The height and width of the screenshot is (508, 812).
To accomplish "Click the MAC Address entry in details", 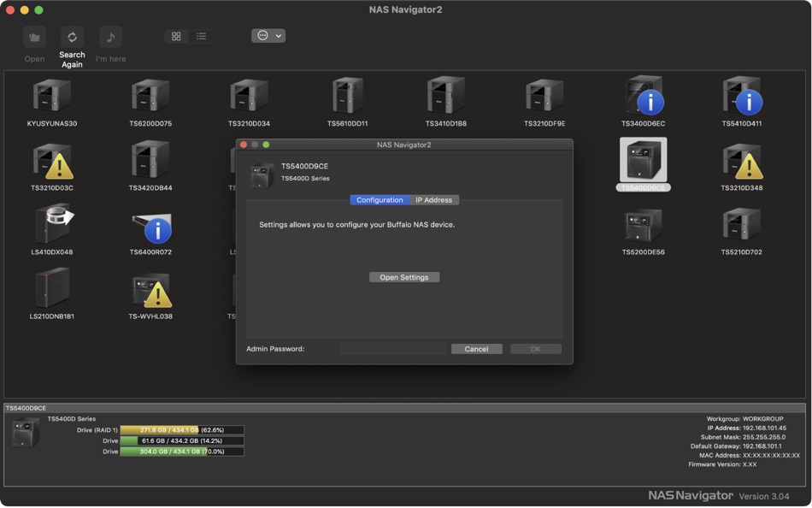I will [749, 456].
